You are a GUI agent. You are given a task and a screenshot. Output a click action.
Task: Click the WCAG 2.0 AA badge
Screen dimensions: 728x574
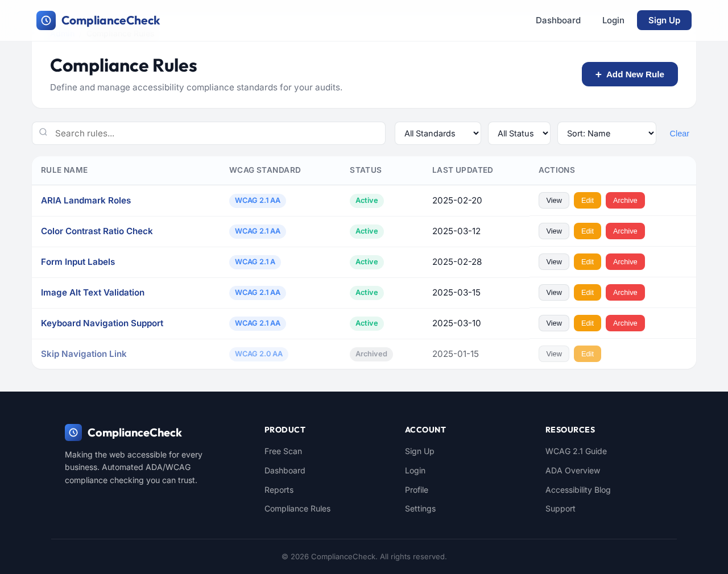[259, 354]
